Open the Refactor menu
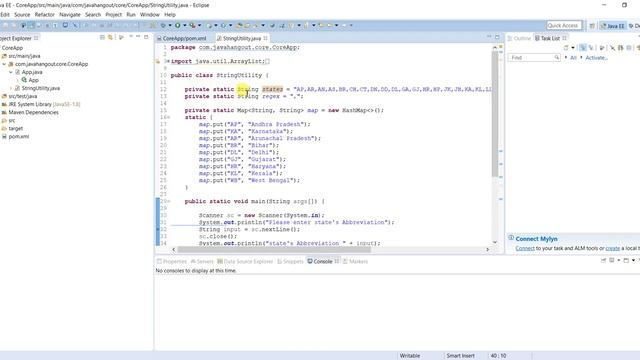Screen dimensions: 640x360 44,14
